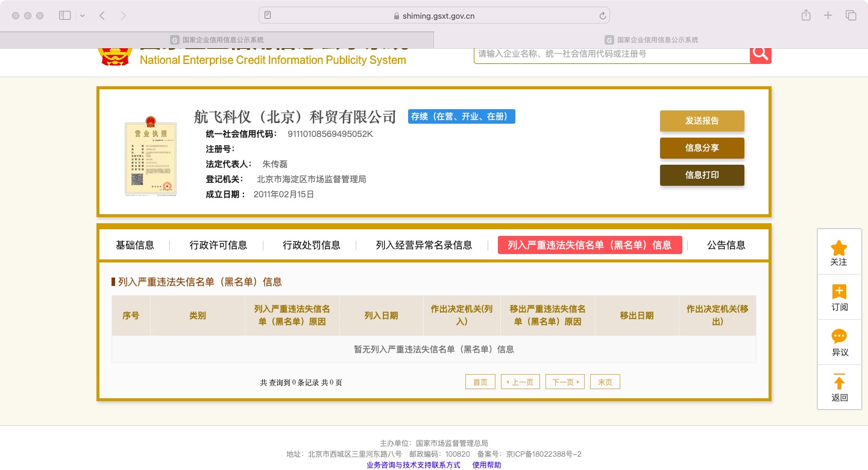Click the reader view icon in address bar
This screenshot has height=470, width=868.
click(268, 16)
